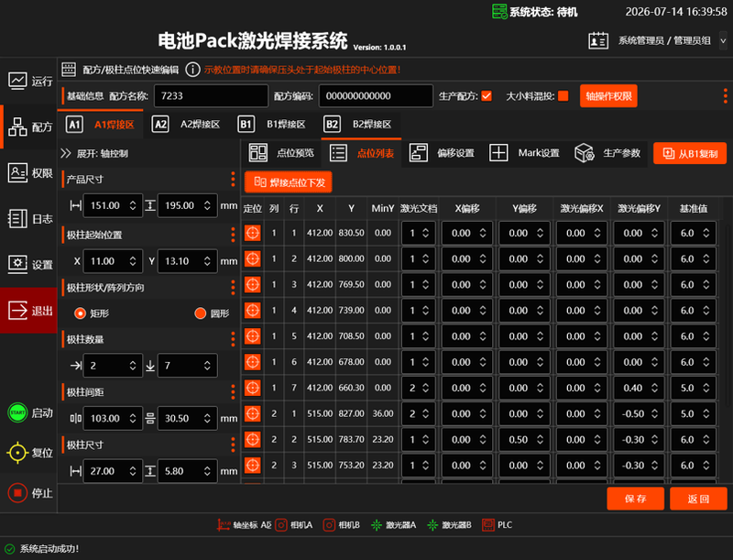Switch to the A2焊接区 tab
Image resolution: width=733 pixels, height=560 pixels.
[x=186, y=125]
